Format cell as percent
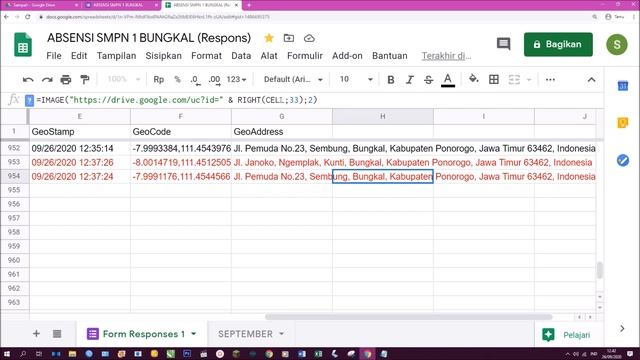 click(x=178, y=80)
